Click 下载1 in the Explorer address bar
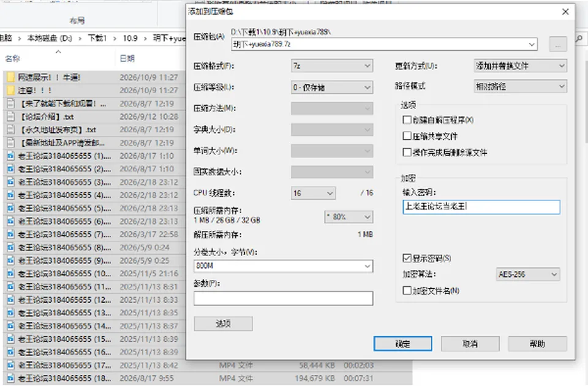This screenshot has height=386, width=588. [97, 38]
